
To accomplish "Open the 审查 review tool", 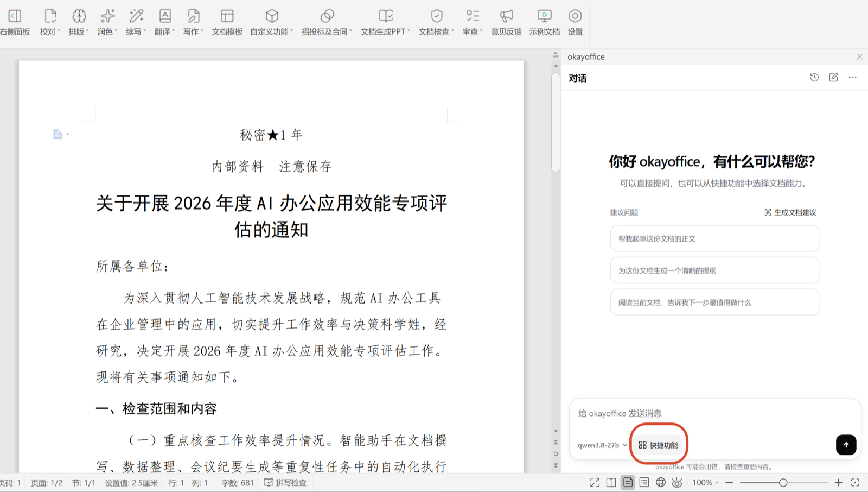I will coord(473,22).
